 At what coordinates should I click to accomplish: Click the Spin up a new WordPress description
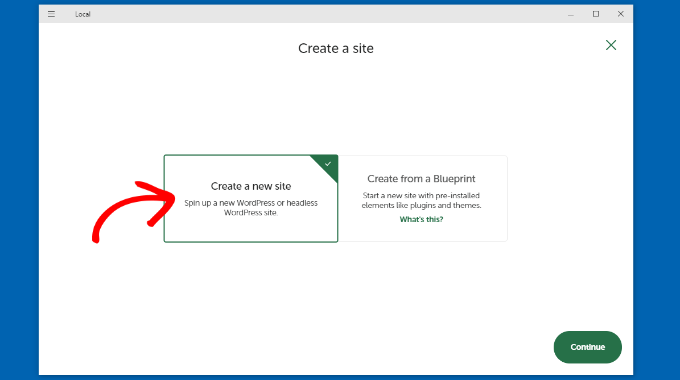(251, 208)
